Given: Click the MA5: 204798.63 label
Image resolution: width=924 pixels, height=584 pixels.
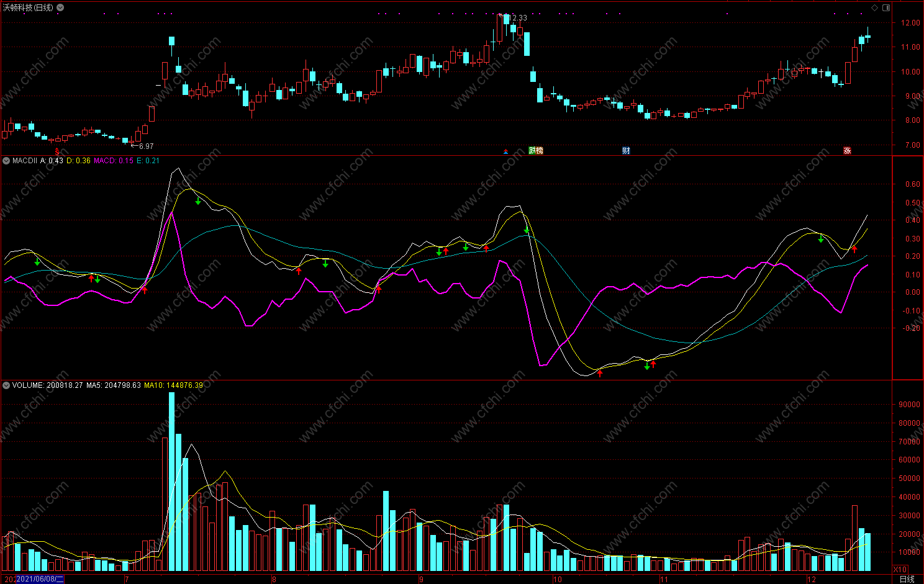Looking at the screenshot, I should pyautogui.click(x=114, y=385).
